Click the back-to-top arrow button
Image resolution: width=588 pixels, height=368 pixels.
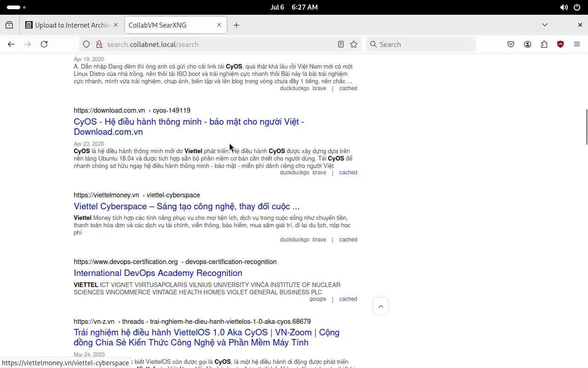380,306
